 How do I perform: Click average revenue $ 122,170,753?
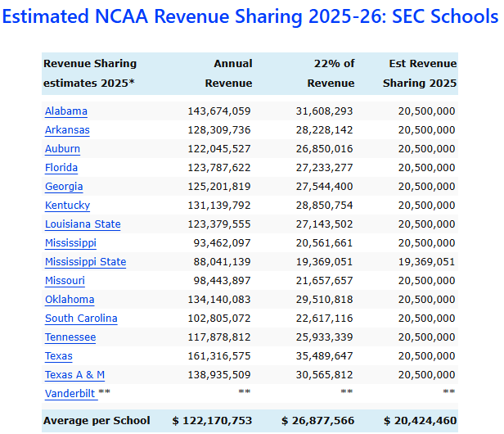(212, 421)
